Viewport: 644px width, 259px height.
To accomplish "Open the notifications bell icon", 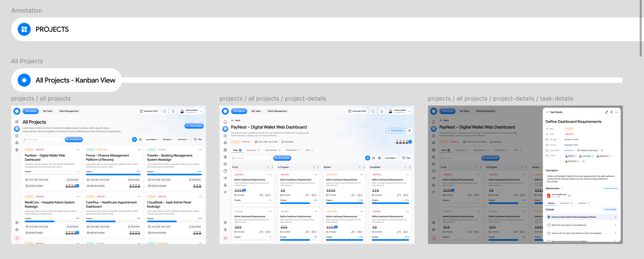I will [173, 111].
